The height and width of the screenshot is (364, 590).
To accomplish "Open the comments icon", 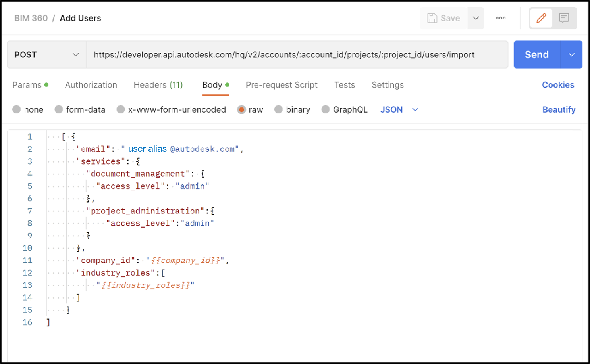I will click(565, 18).
